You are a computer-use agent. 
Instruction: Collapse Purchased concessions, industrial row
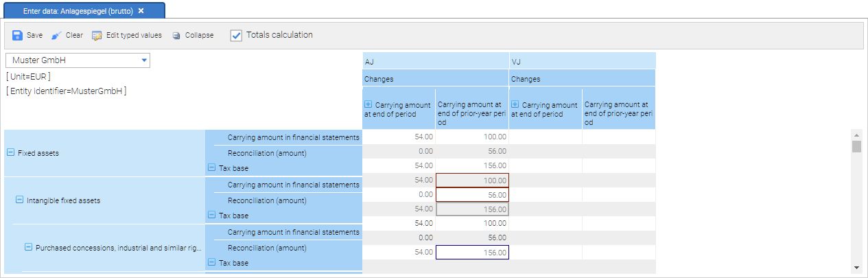(x=28, y=247)
